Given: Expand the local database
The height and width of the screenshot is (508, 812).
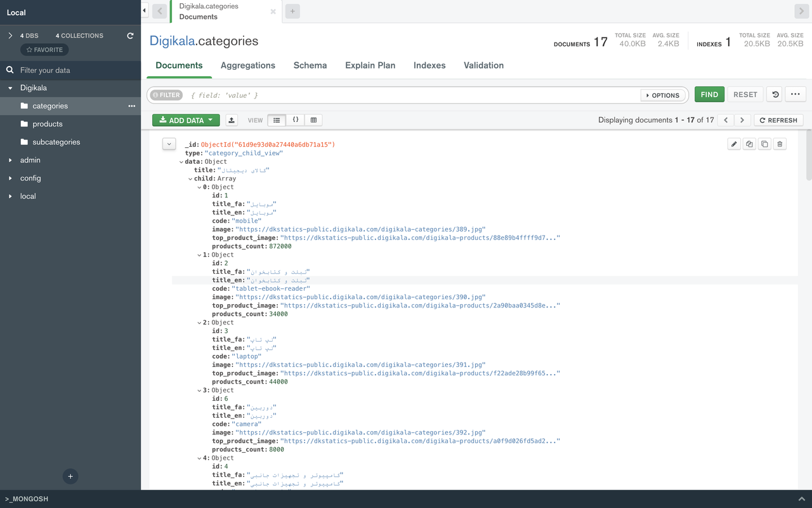Looking at the screenshot, I should [x=10, y=196].
